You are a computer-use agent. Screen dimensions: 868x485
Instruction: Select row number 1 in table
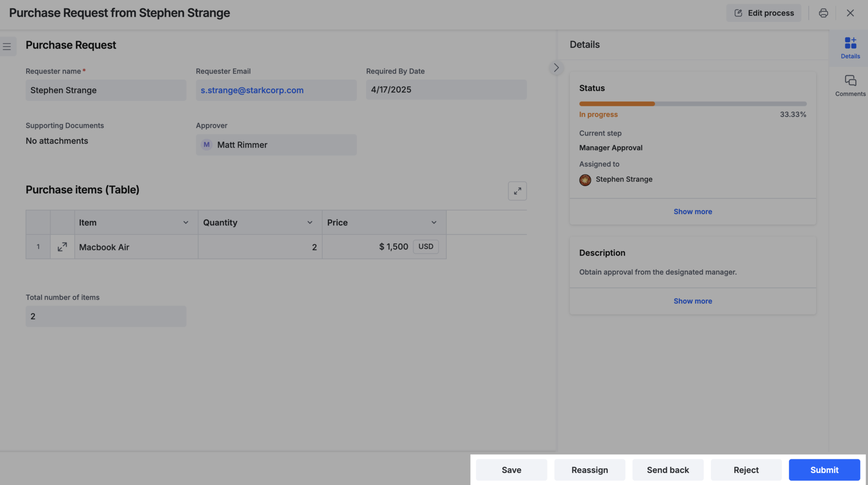pyautogui.click(x=38, y=247)
